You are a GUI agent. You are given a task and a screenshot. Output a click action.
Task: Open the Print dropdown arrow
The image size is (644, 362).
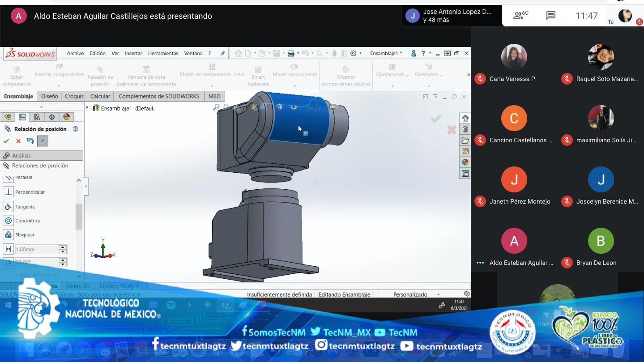[297, 53]
